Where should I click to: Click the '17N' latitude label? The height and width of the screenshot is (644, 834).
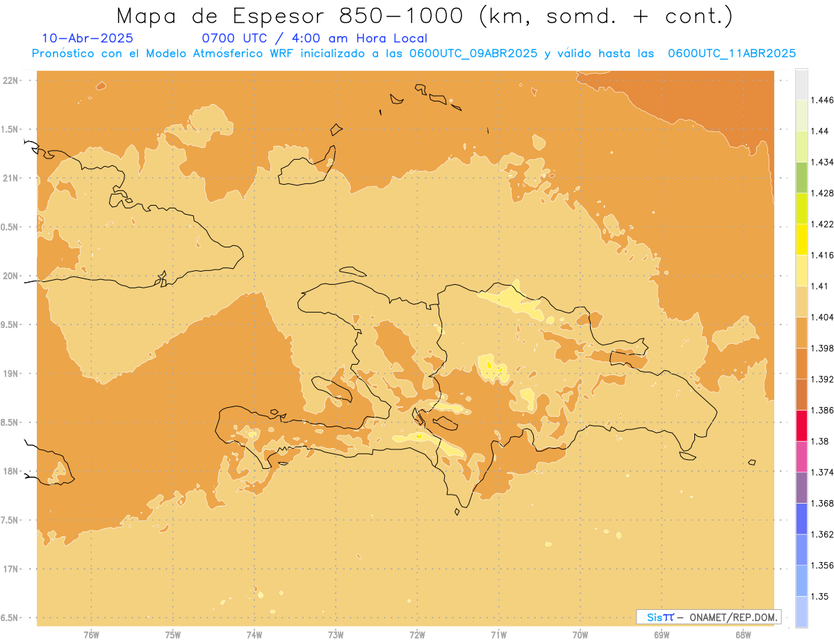(11, 569)
